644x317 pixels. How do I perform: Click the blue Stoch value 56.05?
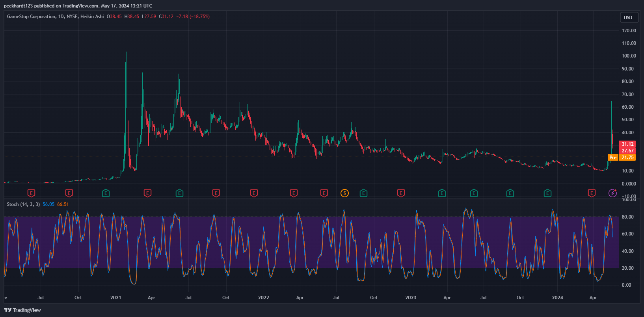[48, 204]
